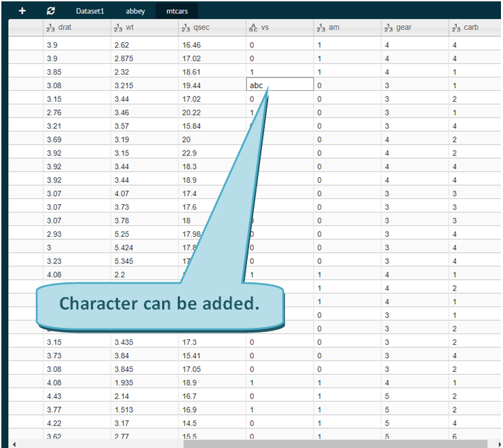The height and width of the screenshot is (448, 503).
Task: Select the drat cell 4.43
Action: tap(77, 396)
